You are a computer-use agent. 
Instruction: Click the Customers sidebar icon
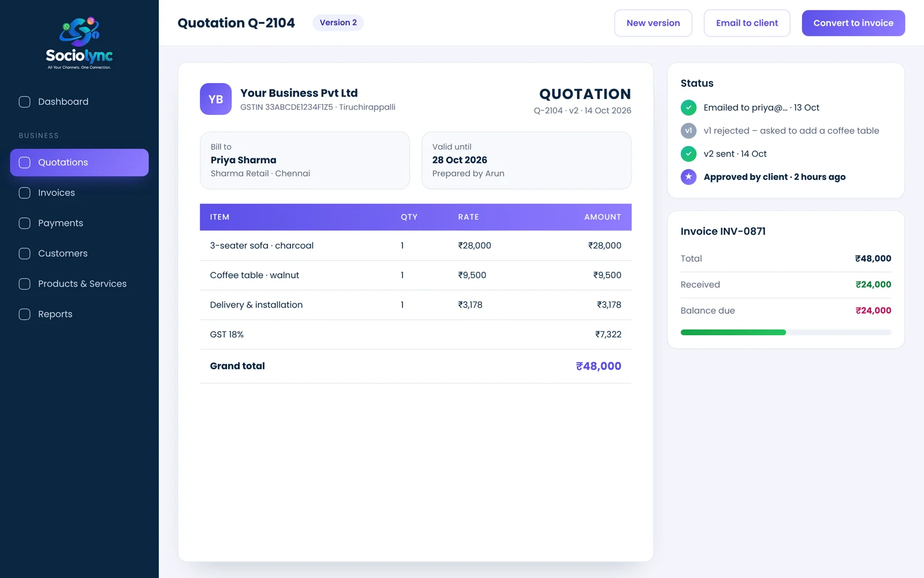point(24,254)
